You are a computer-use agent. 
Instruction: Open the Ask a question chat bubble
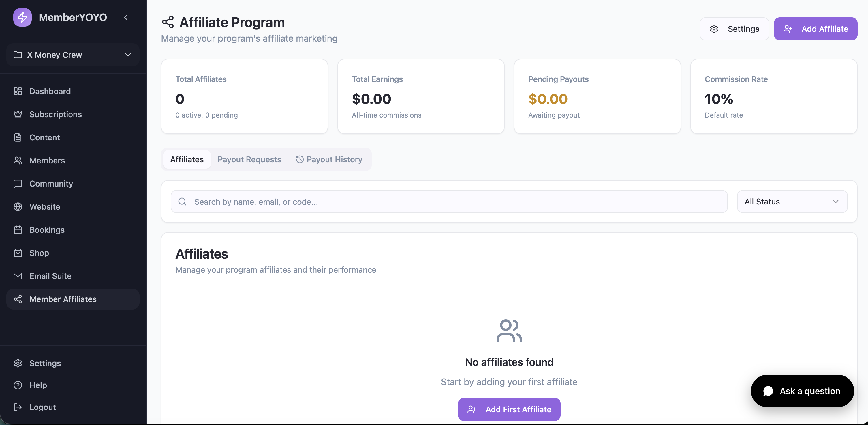click(x=802, y=391)
